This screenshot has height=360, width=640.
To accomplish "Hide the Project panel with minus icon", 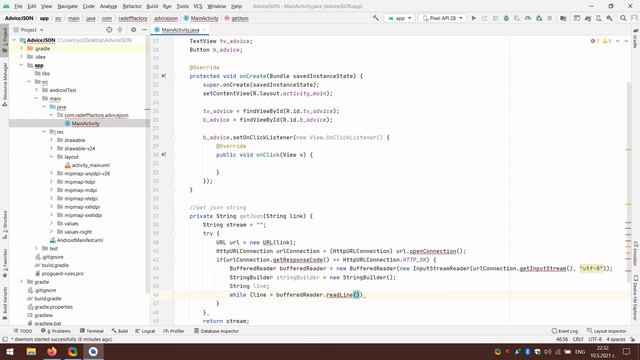I will pyautogui.click(x=144, y=30).
